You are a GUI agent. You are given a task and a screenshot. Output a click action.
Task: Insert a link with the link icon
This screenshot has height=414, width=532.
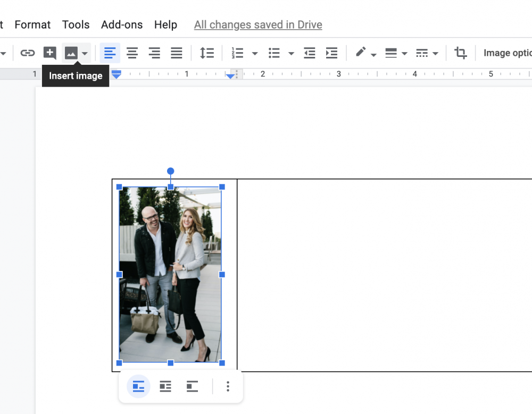[27, 53]
